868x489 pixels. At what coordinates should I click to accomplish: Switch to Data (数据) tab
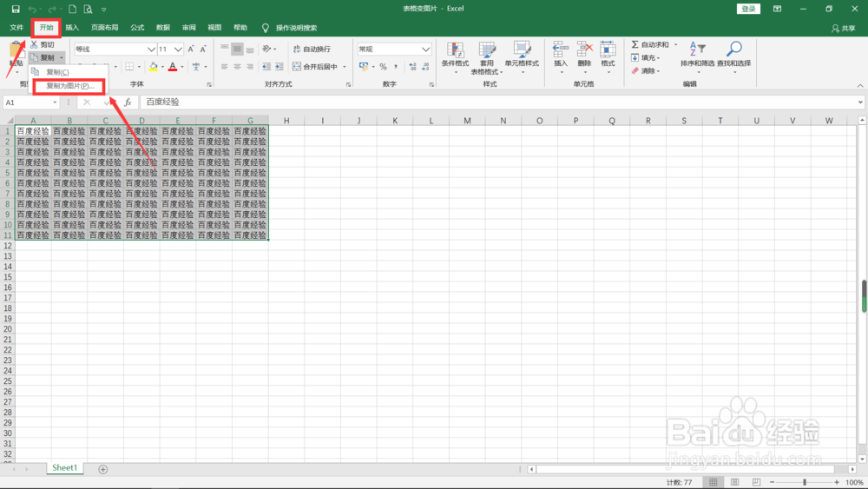[163, 28]
